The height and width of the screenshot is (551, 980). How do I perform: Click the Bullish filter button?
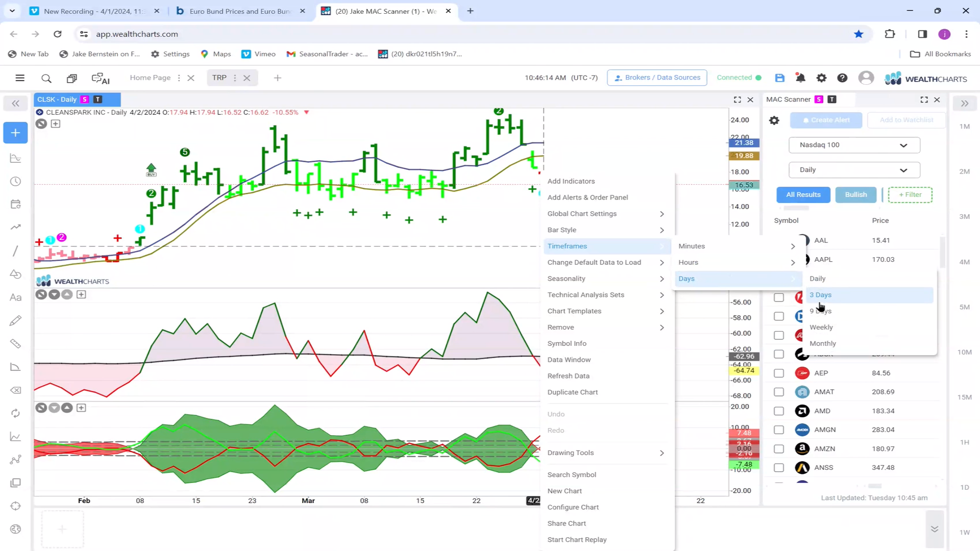click(x=855, y=195)
